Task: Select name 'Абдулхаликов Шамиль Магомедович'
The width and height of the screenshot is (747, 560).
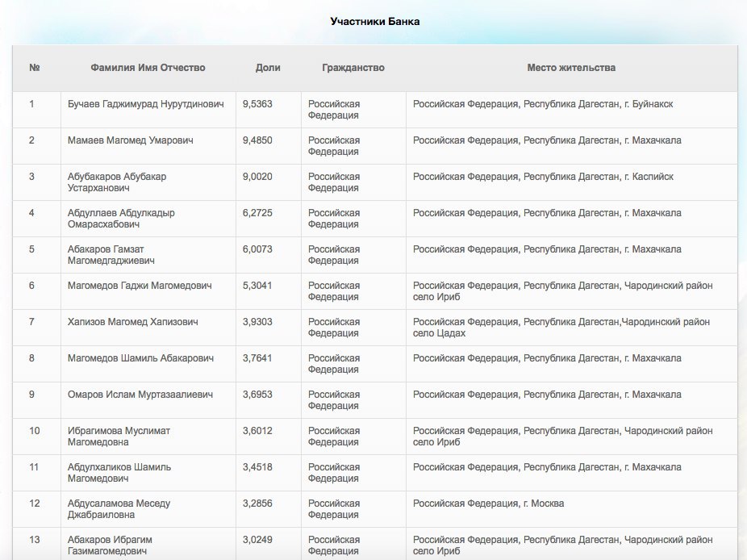Action: 119,472
